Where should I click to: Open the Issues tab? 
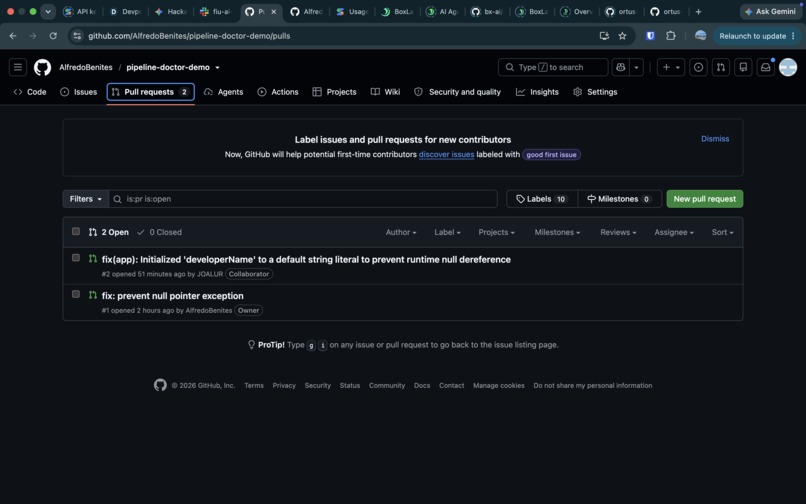click(79, 92)
